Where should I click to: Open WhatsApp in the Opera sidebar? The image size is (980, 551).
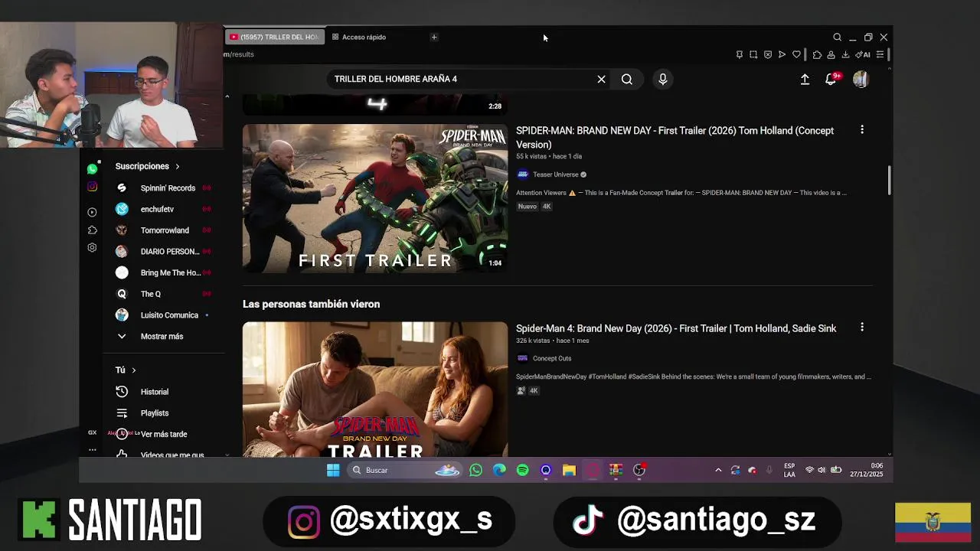tap(92, 169)
